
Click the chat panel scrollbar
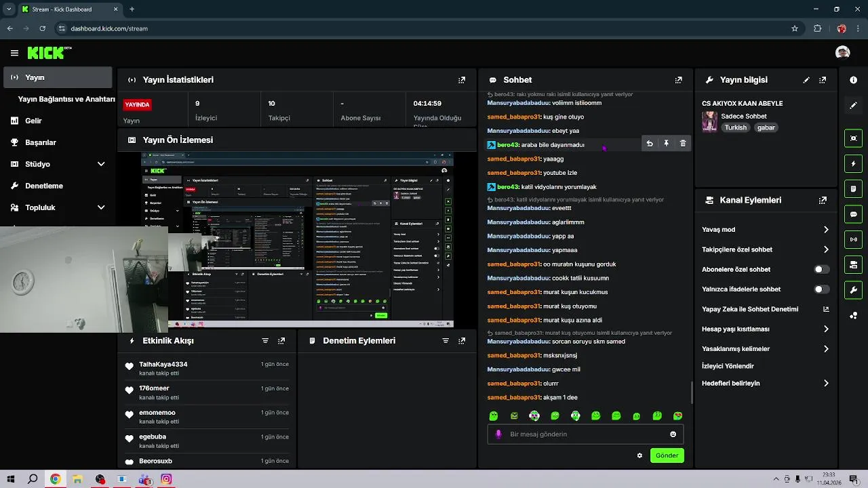point(691,391)
